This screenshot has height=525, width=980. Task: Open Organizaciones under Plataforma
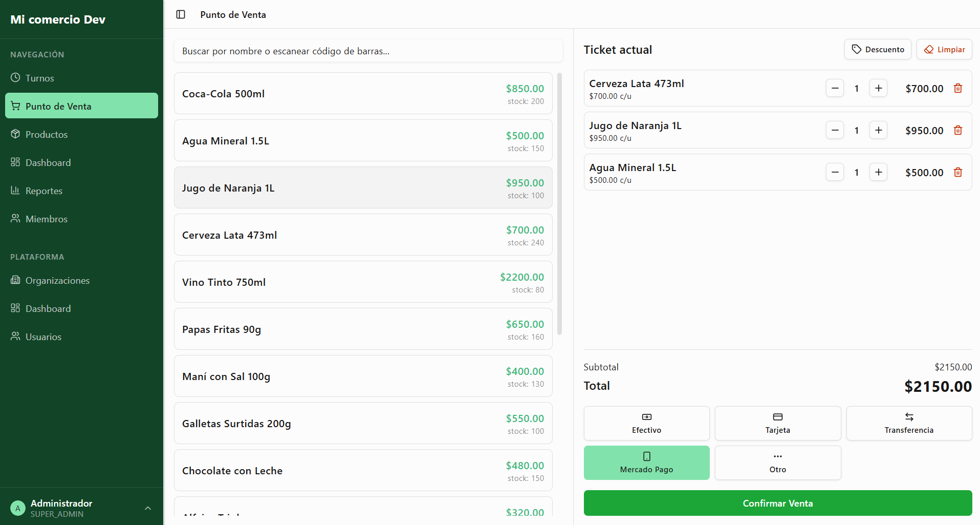coord(81,280)
